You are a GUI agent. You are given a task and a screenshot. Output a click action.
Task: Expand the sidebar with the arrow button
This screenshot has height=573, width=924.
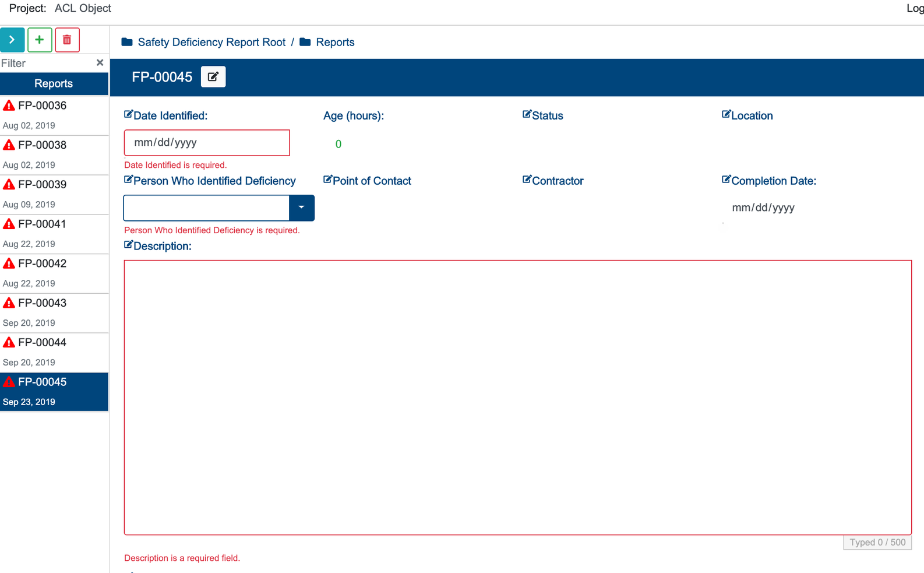[12, 40]
